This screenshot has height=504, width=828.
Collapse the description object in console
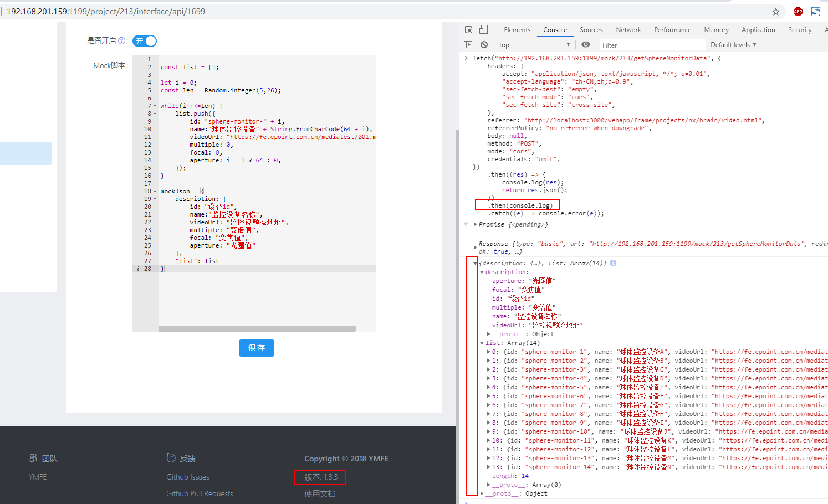coord(482,272)
